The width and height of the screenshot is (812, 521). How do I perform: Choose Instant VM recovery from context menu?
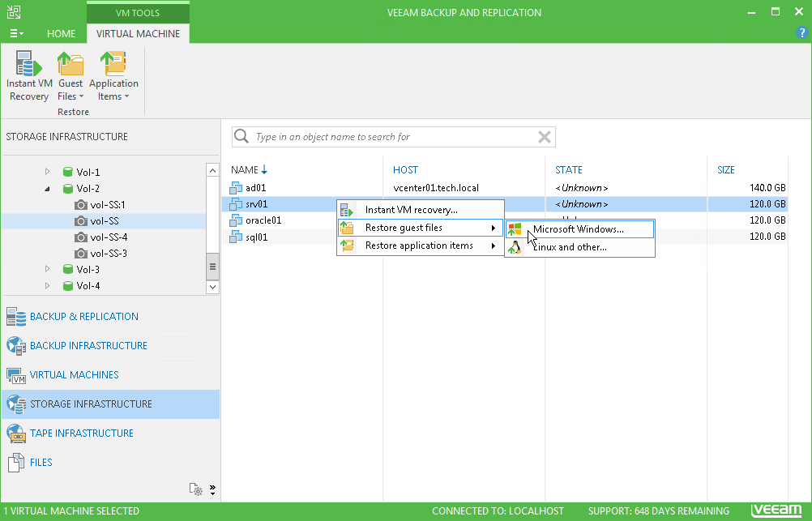[x=421, y=210]
